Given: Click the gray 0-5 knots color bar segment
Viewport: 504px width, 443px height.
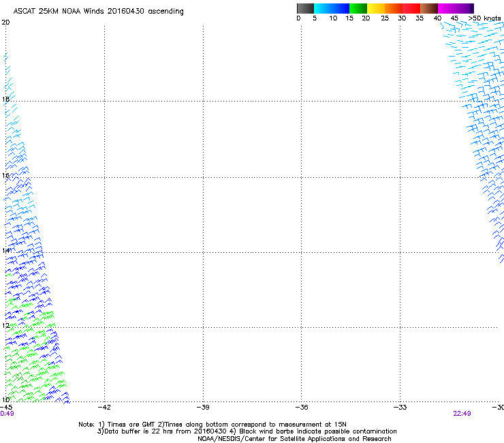Looking at the screenshot, I should [305, 8].
